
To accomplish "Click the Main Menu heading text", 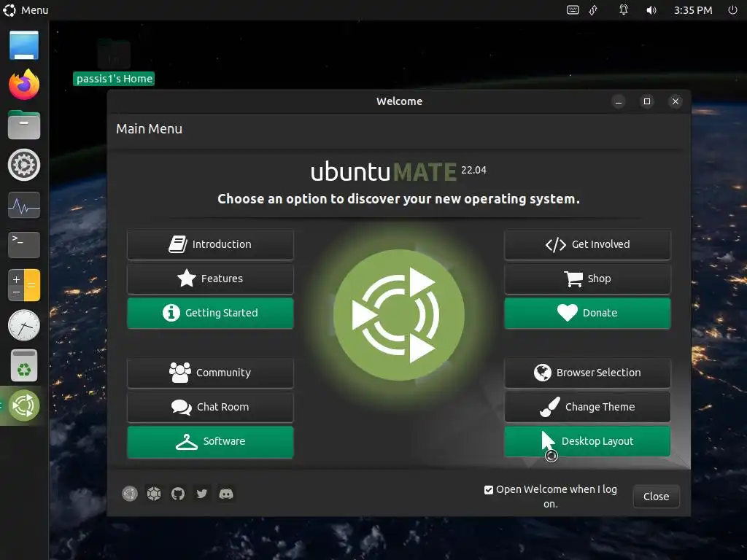I will pyautogui.click(x=149, y=129).
